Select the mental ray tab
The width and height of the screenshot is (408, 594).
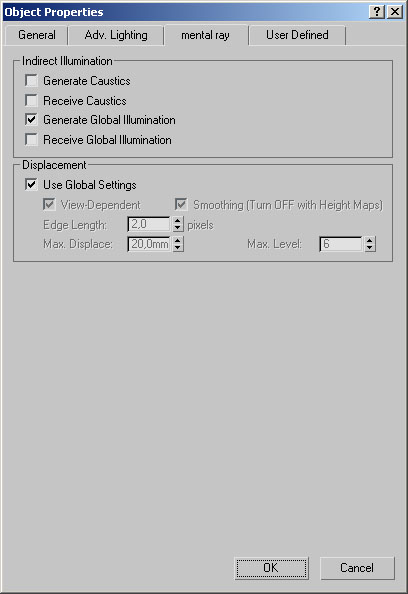205,35
